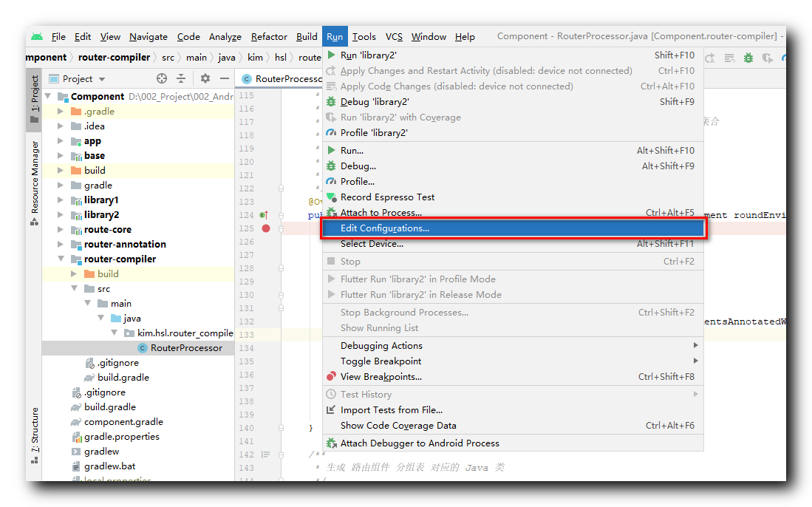The height and width of the screenshot is (507, 812).
Task: Click router-compiler breadcrumb
Action: (x=114, y=58)
